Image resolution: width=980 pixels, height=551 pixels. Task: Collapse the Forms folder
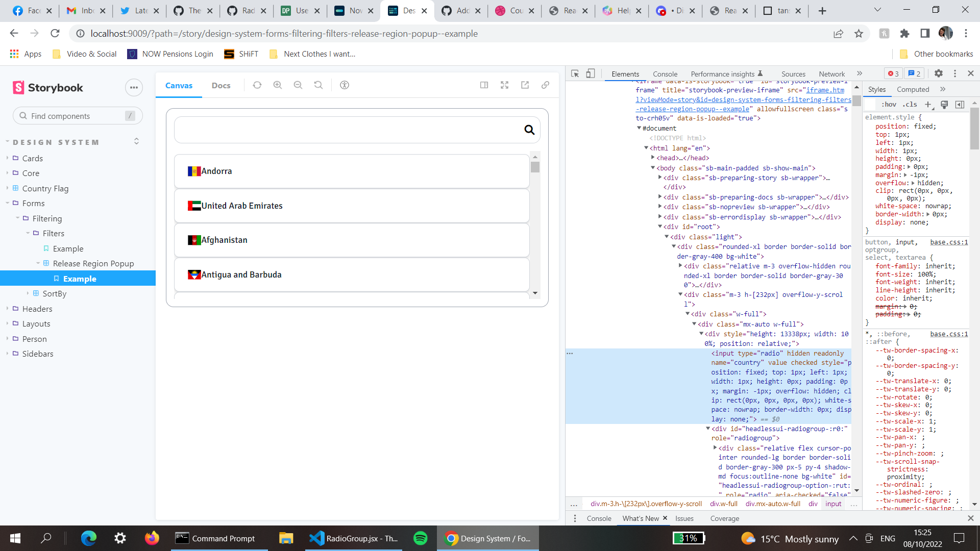coord(33,204)
